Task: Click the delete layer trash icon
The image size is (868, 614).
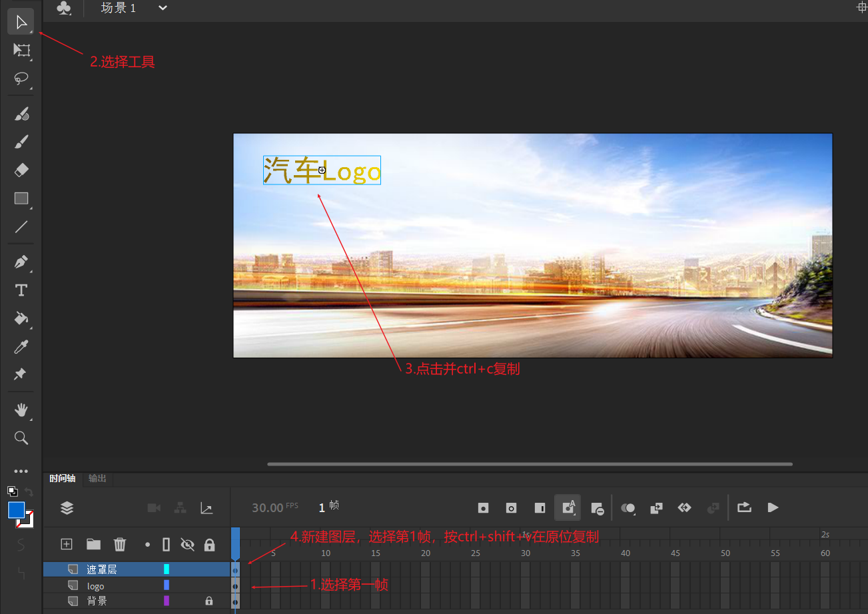Action: [x=120, y=544]
